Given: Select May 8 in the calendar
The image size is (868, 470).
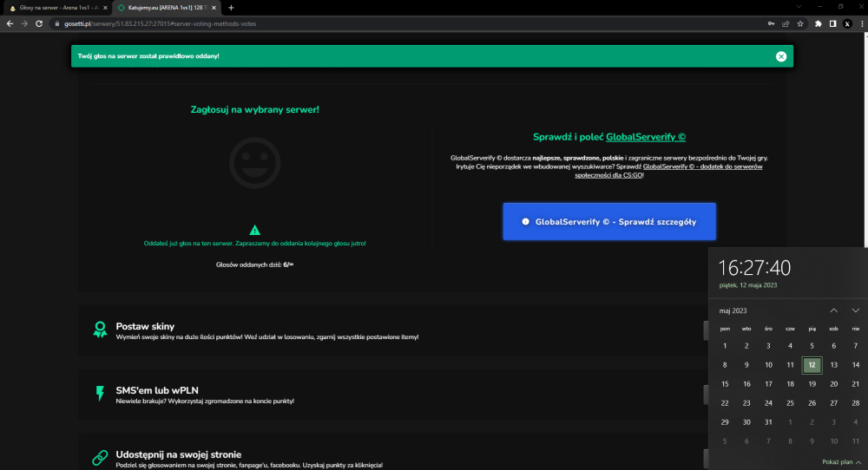Looking at the screenshot, I should pyautogui.click(x=725, y=365).
